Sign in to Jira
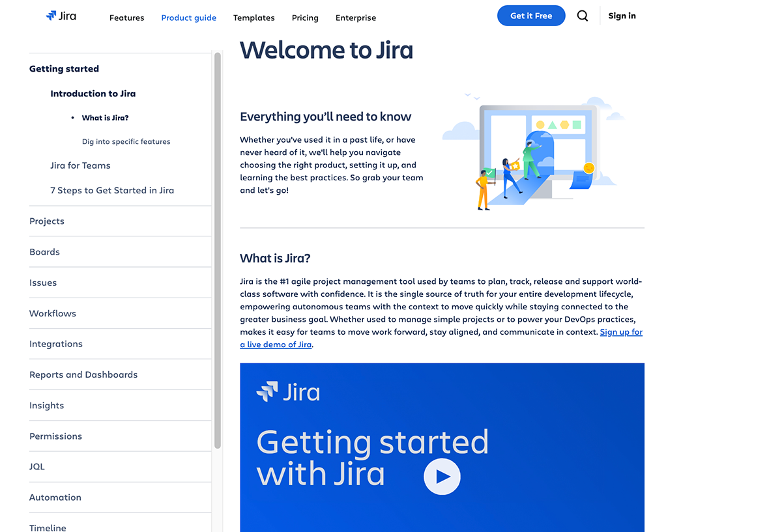The height and width of the screenshot is (532, 782). tap(621, 15)
